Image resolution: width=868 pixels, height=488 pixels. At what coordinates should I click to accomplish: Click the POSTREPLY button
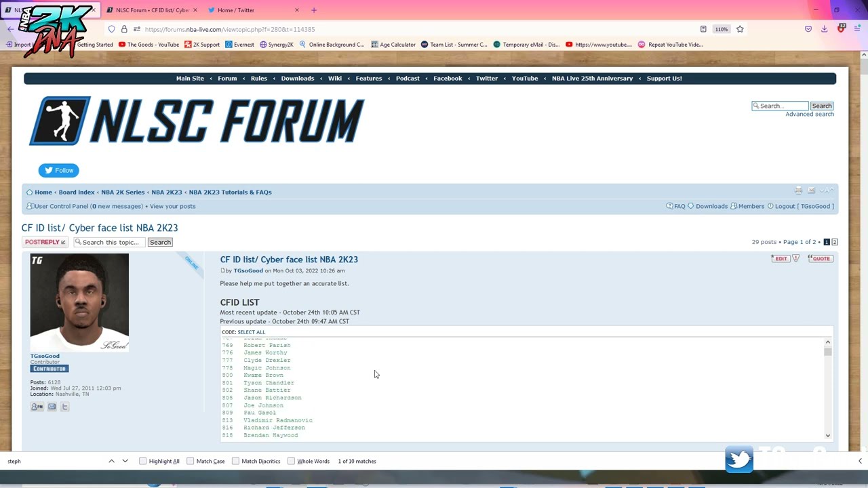pyautogui.click(x=45, y=242)
